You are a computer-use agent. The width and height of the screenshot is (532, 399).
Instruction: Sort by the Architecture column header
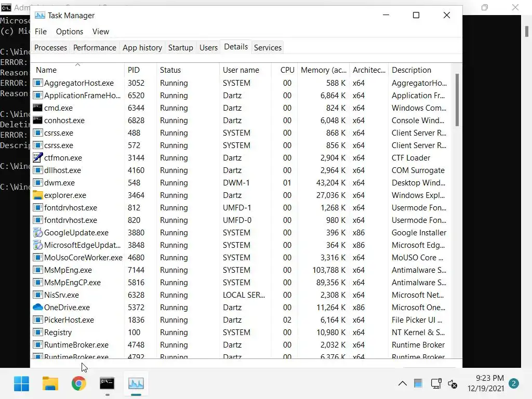tap(369, 70)
